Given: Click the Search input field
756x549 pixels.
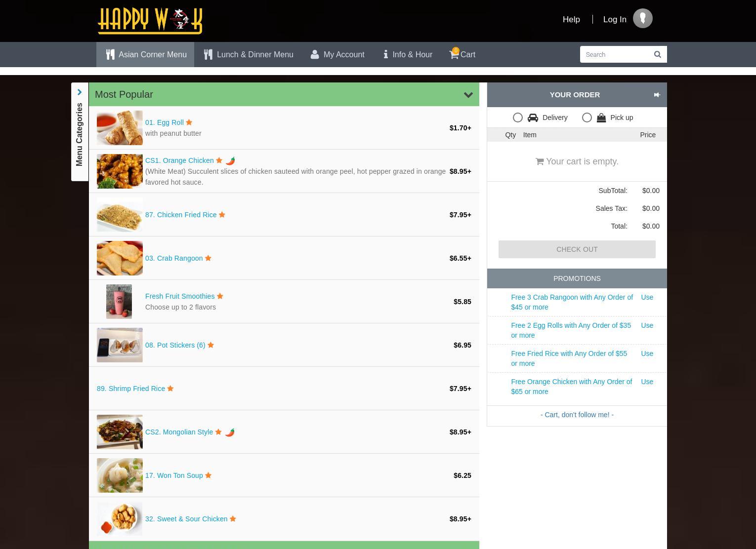Looking at the screenshot, I should tap(615, 54).
